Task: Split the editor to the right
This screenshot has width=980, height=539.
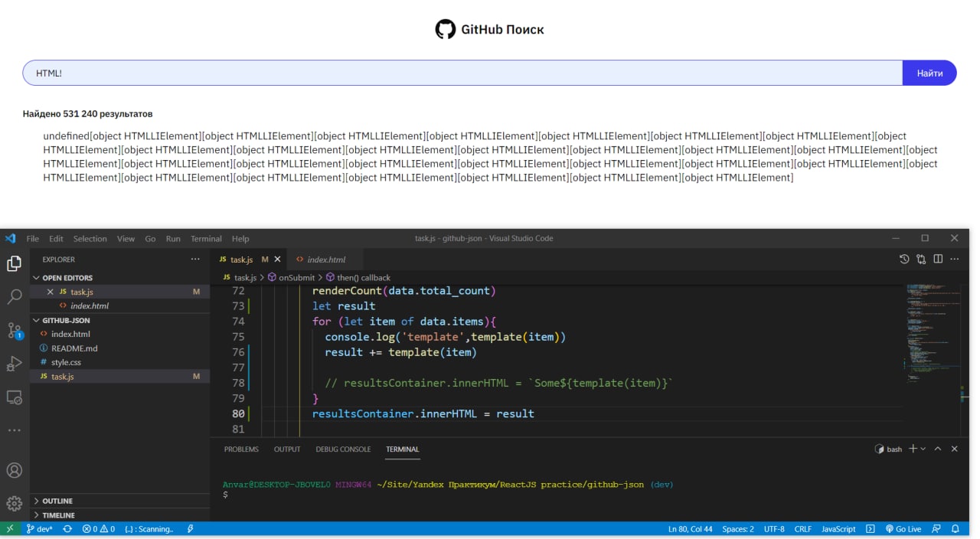Action: (x=938, y=260)
